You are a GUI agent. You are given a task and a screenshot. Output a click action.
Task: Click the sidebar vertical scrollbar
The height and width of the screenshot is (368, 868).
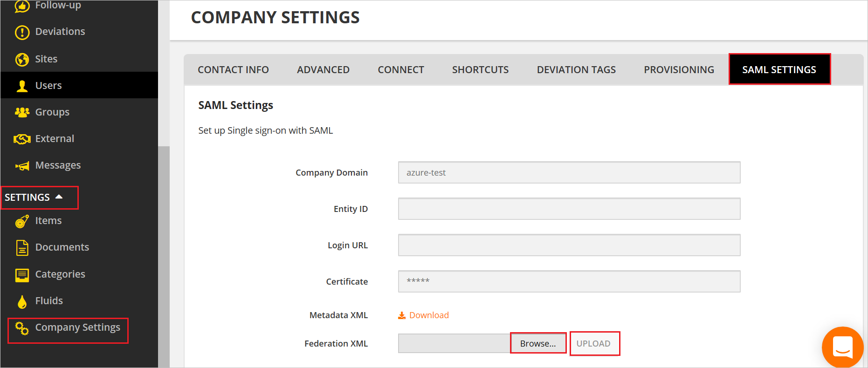pyautogui.click(x=164, y=256)
